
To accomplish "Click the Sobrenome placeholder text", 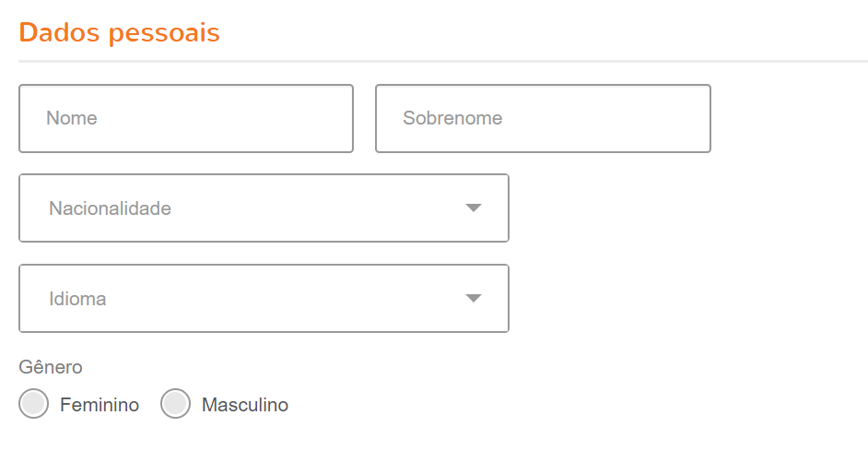I will [452, 118].
